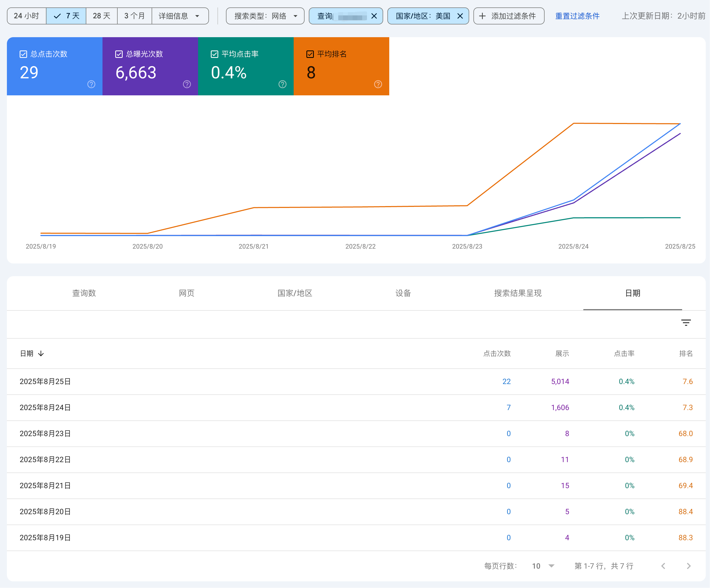Open the table filter rows icon
This screenshot has width=710, height=588.
686,323
